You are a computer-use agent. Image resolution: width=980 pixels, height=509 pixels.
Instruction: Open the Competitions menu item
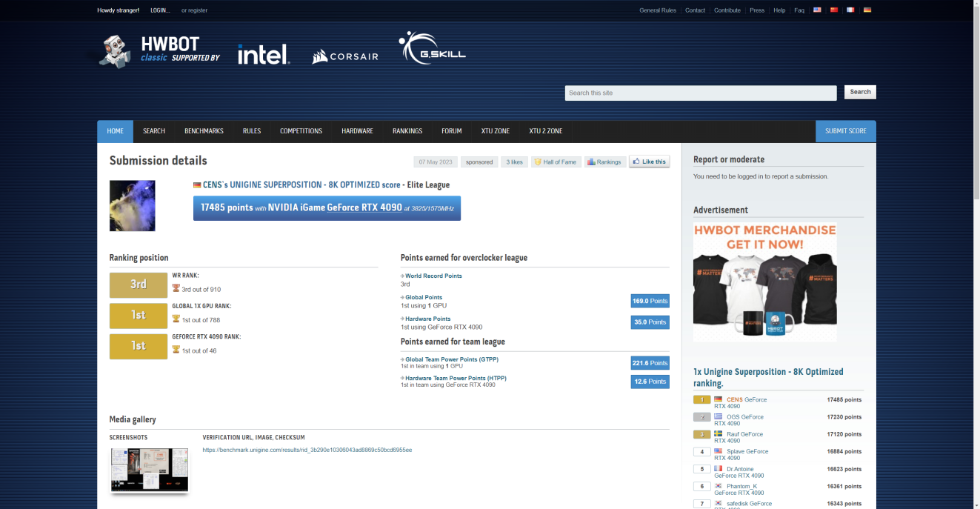coord(301,131)
